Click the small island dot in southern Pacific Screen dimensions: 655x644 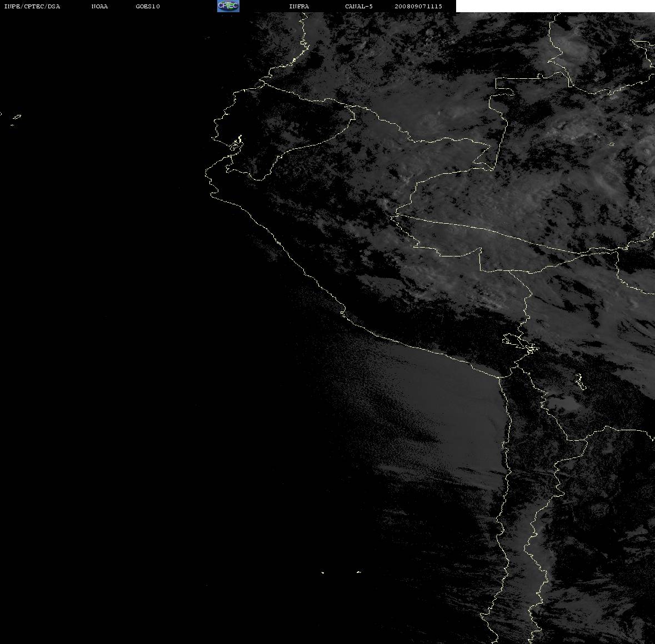(323, 572)
